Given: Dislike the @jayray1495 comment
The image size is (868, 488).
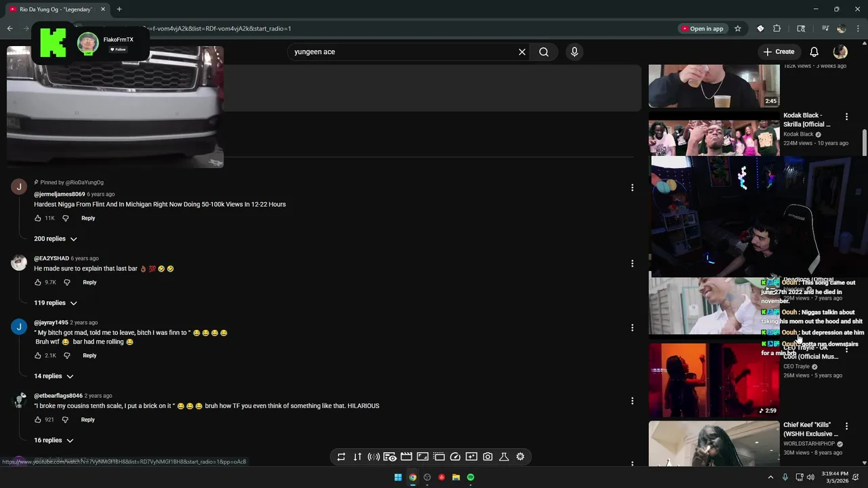Looking at the screenshot, I should tap(67, 356).
